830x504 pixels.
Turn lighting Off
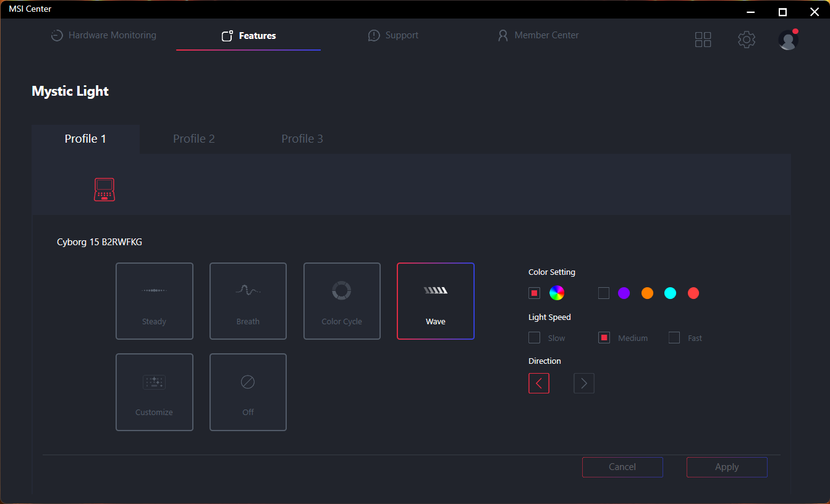click(x=248, y=392)
